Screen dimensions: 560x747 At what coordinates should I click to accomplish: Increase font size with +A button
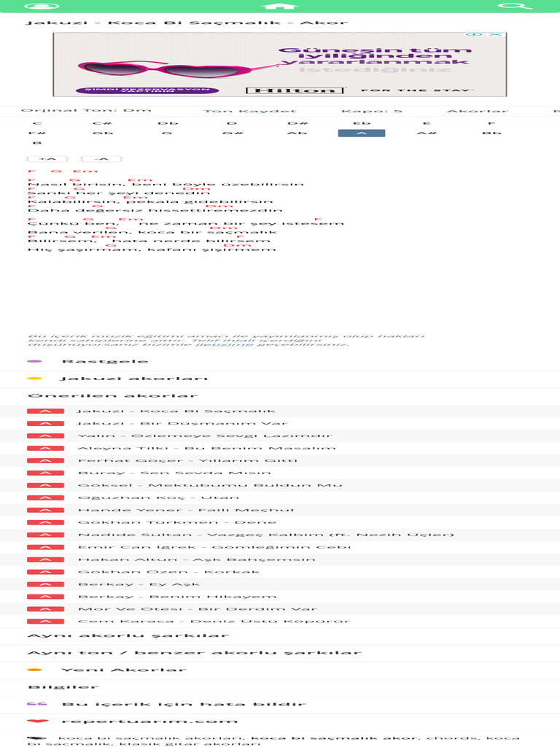[47, 158]
